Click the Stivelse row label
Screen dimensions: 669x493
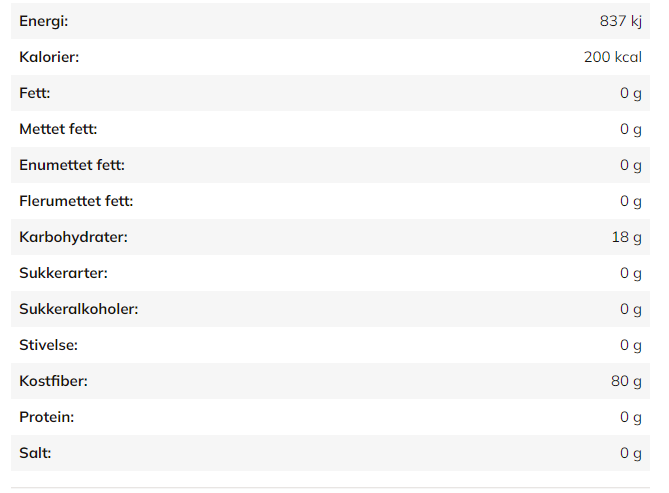(48, 345)
